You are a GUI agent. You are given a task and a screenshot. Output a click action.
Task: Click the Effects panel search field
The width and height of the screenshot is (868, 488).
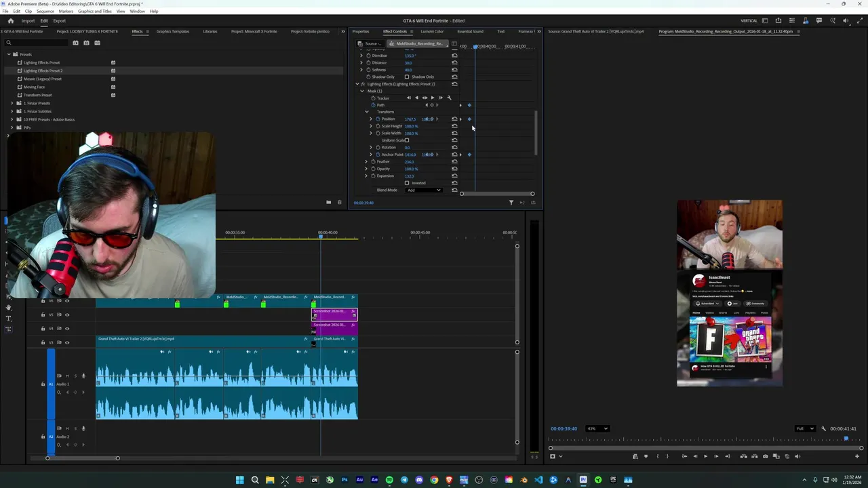pyautogui.click(x=37, y=43)
